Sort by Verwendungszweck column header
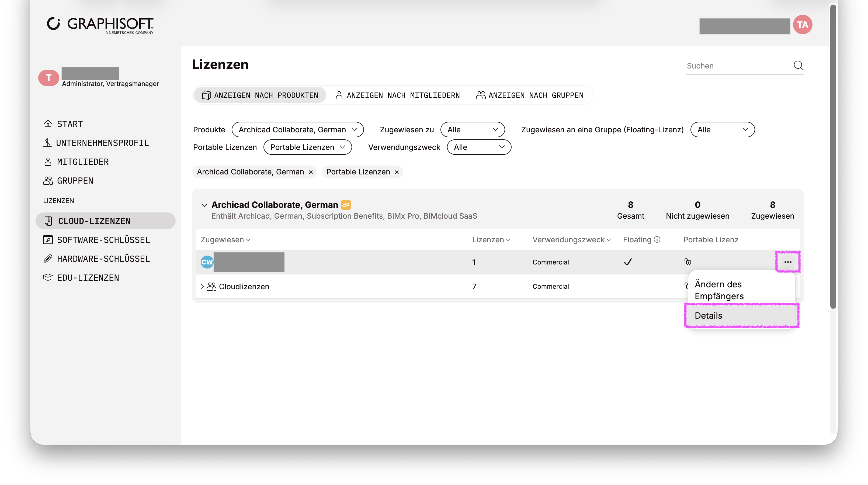 pyautogui.click(x=572, y=239)
